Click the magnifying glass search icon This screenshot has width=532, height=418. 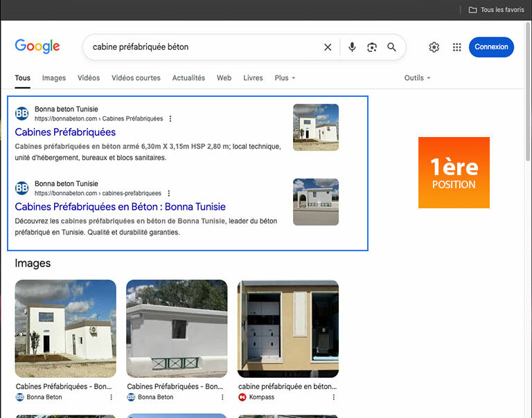(x=391, y=47)
